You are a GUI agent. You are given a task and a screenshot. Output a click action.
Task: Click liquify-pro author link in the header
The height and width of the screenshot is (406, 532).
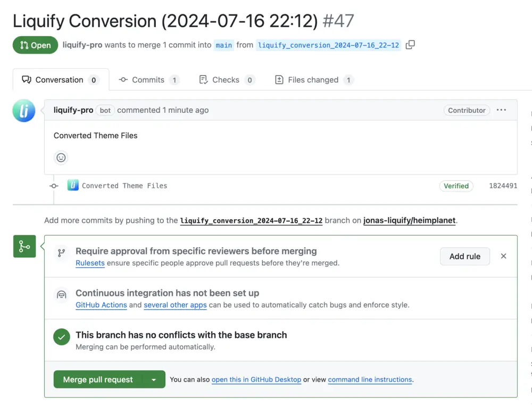[82, 45]
